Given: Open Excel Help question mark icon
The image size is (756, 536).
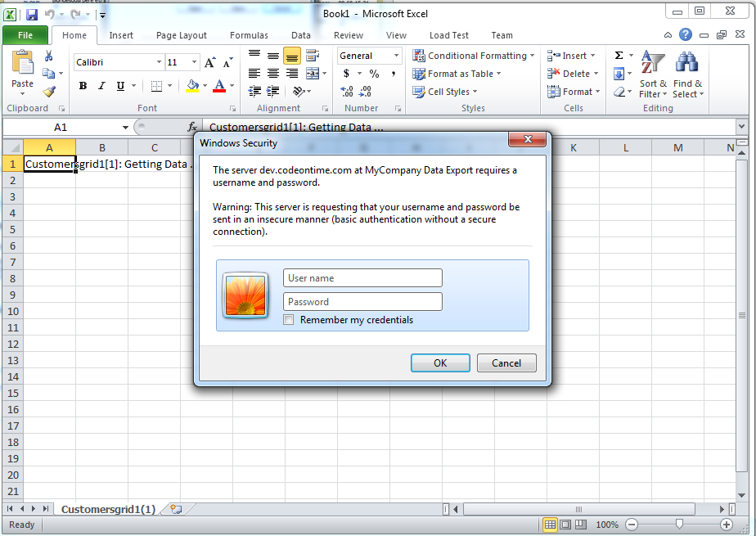Looking at the screenshot, I should (686, 34).
